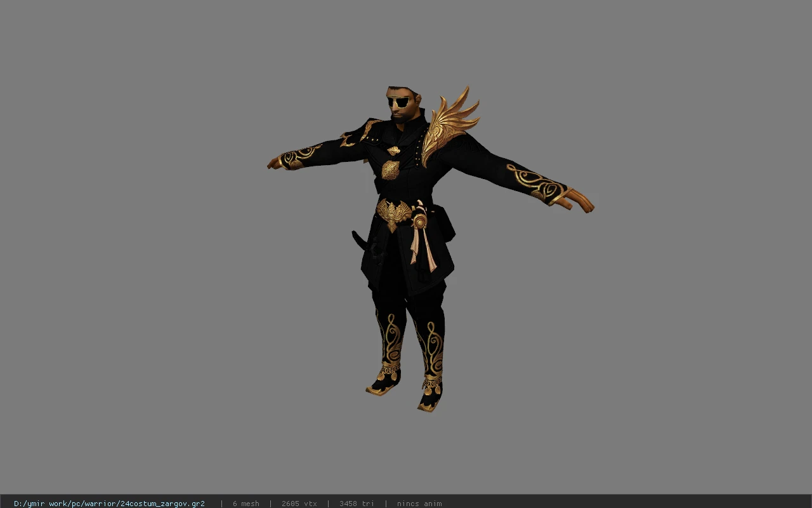
Task: Click the '6 mesh' status entry
Action: click(x=246, y=504)
